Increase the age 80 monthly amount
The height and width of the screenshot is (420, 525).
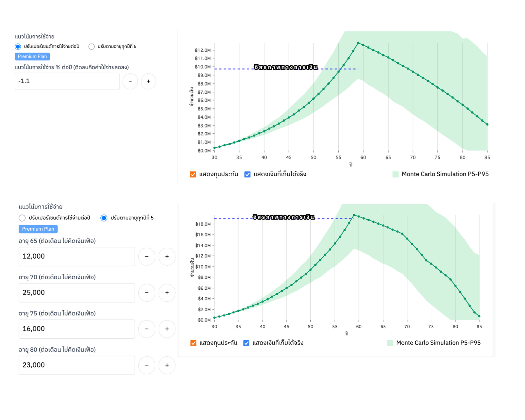point(167,365)
